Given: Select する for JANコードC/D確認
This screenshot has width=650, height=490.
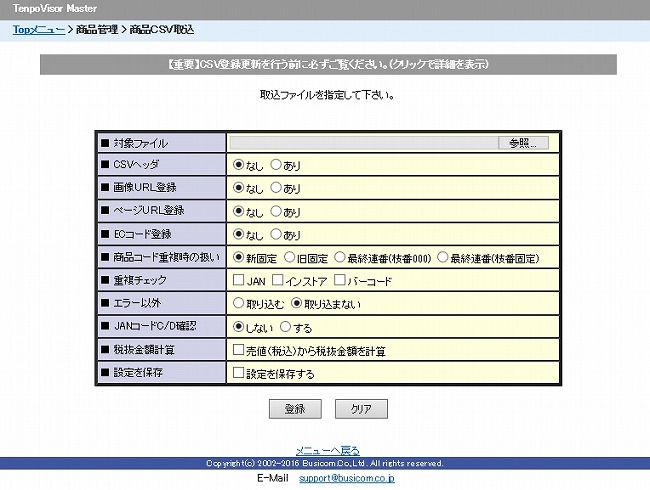Looking at the screenshot, I should point(285,327).
